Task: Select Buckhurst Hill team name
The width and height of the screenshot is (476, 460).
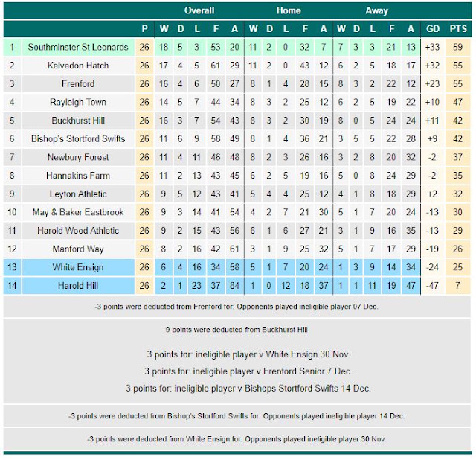Action: coord(78,121)
